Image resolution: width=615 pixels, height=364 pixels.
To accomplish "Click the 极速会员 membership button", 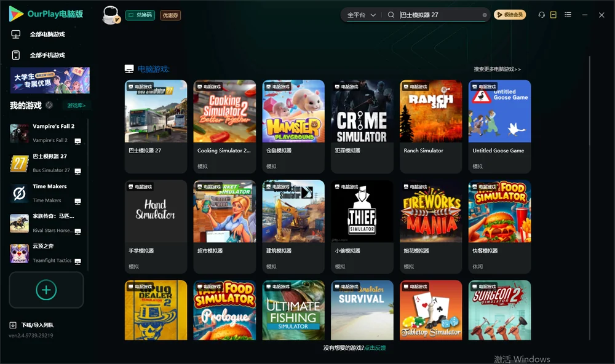I will tap(510, 15).
